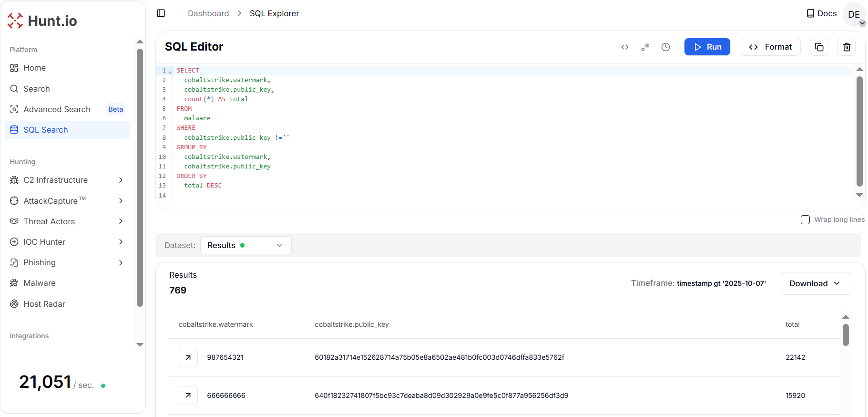Screen dimensions: 868x417
Task: Copy the SQL query with copy icon
Action: pyautogui.click(x=819, y=47)
